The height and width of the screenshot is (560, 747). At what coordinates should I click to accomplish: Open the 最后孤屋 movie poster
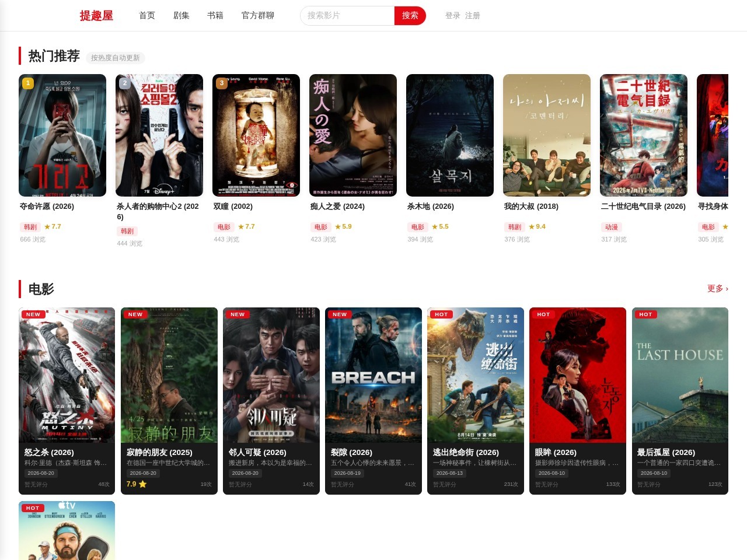click(x=680, y=375)
